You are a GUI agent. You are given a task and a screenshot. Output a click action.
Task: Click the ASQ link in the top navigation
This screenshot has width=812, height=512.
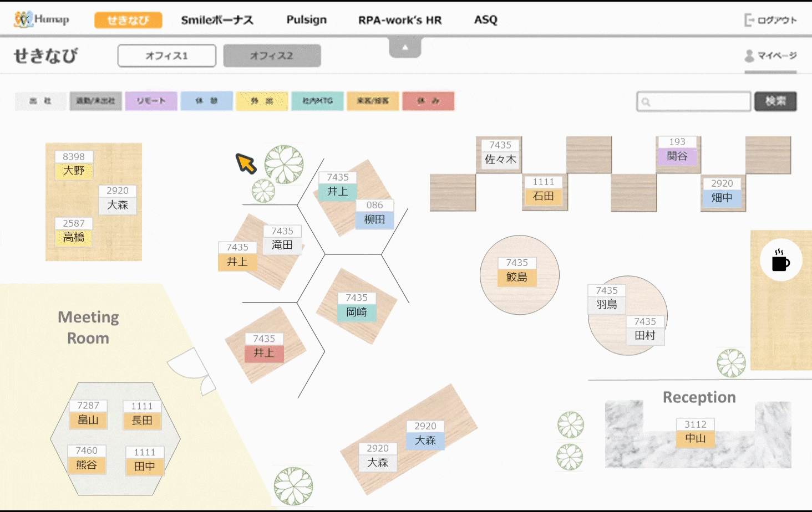tap(485, 20)
